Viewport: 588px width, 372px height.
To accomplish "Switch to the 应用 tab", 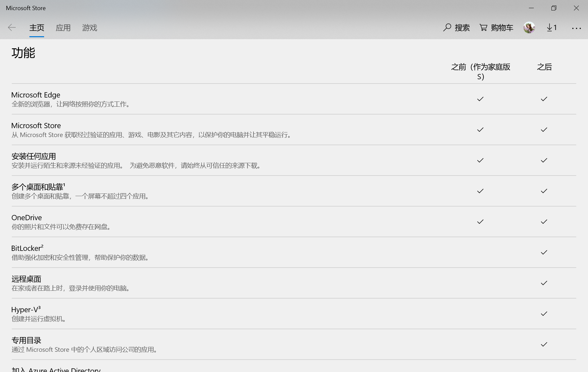I will 63,28.
